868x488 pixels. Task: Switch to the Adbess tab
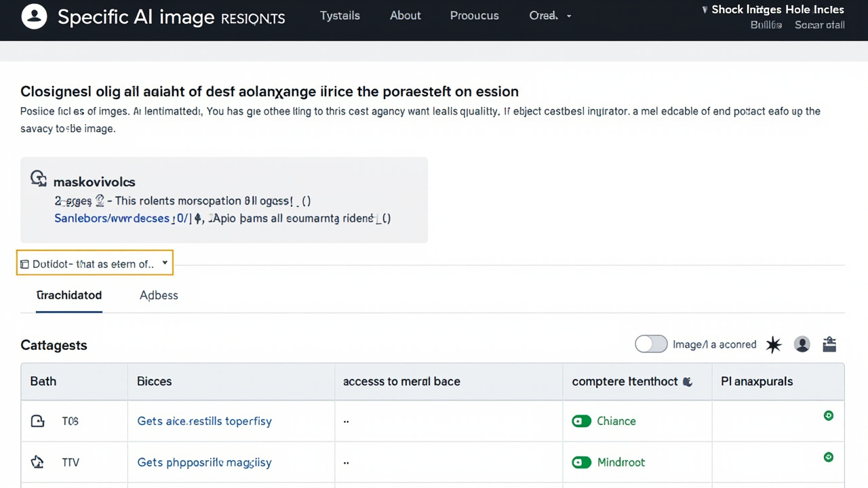pos(159,295)
